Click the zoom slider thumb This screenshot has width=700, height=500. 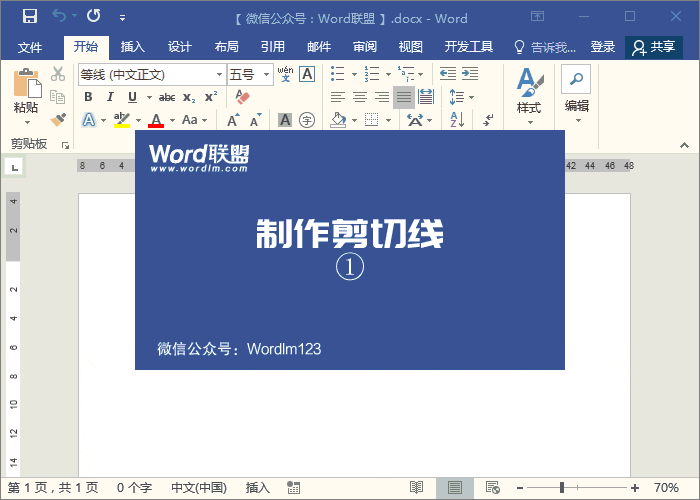coord(562,488)
